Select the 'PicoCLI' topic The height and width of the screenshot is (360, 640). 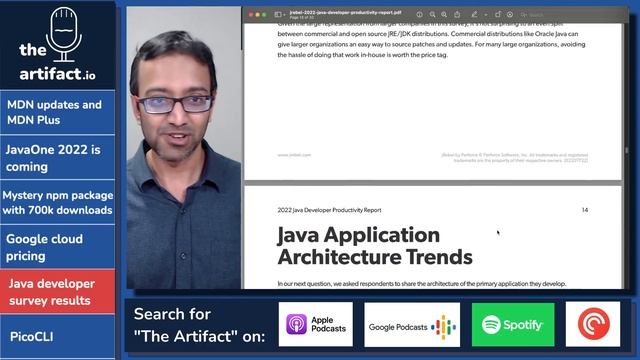pyautogui.click(x=58, y=336)
